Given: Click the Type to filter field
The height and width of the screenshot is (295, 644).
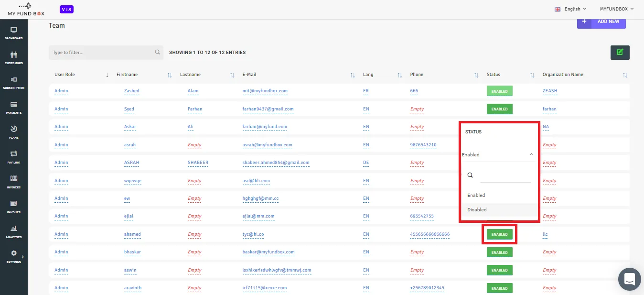Looking at the screenshot, I should pyautogui.click(x=106, y=53).
